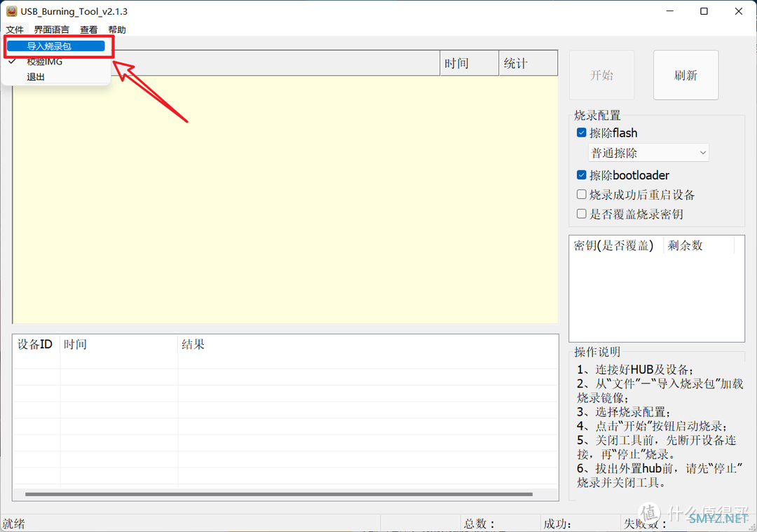The image size is (757, 532).
Task: Minimize the USB_Burning_Tool window
Action: pyautogui.click(x=670, y=11)
